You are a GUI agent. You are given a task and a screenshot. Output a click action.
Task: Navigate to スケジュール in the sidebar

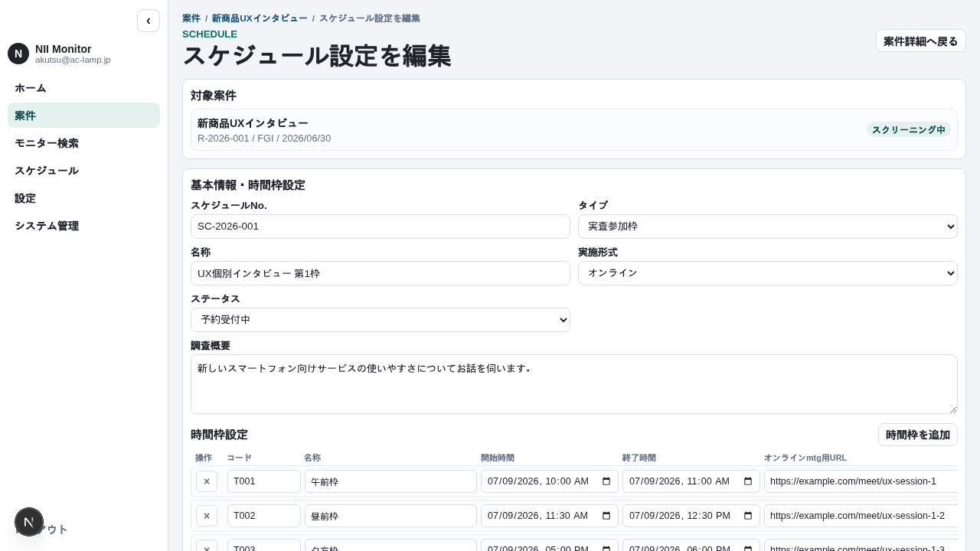(84, 171)
